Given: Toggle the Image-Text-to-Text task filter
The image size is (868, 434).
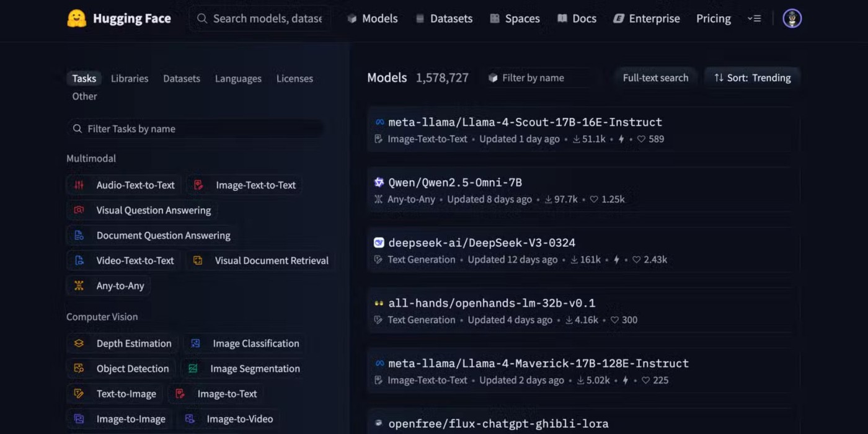Looking at the screenshot, I should click(245, 185).
